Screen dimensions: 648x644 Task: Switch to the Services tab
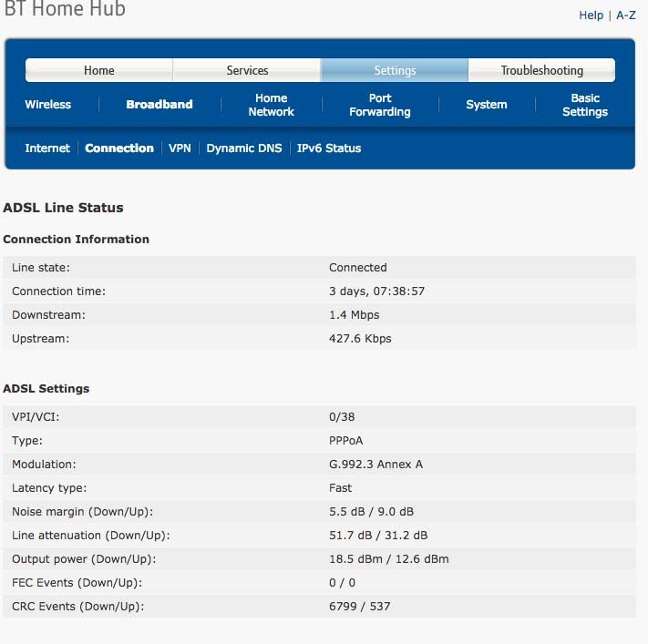click(247, 70)
